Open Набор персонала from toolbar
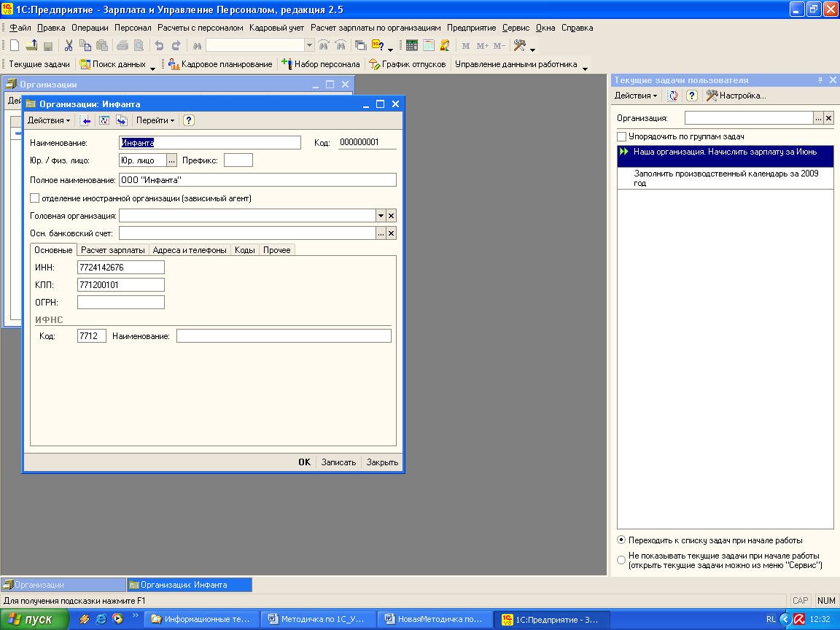 (x=320, y=64)
